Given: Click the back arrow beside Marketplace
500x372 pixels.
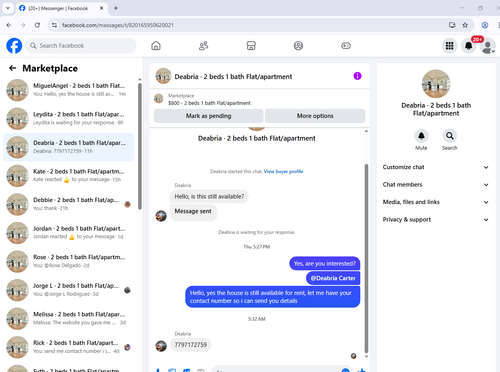Looking at the screenshot, I should coord(13,68).
